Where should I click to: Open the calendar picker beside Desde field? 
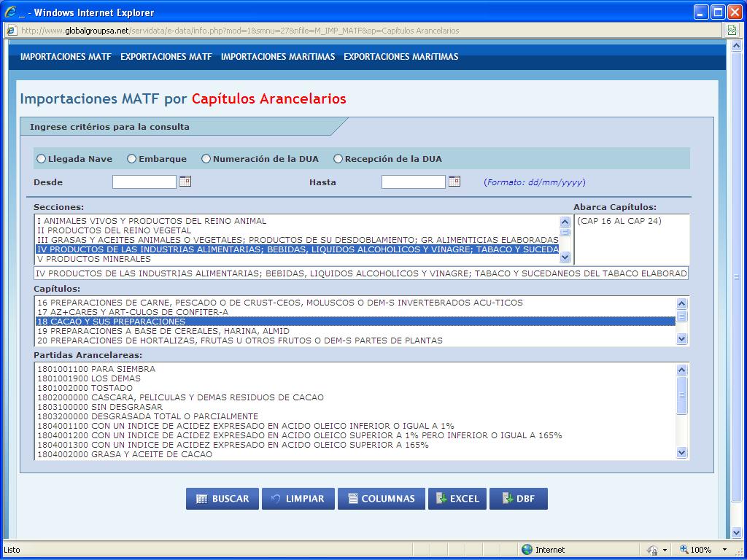pyautogui.click(x=185, y=182)
